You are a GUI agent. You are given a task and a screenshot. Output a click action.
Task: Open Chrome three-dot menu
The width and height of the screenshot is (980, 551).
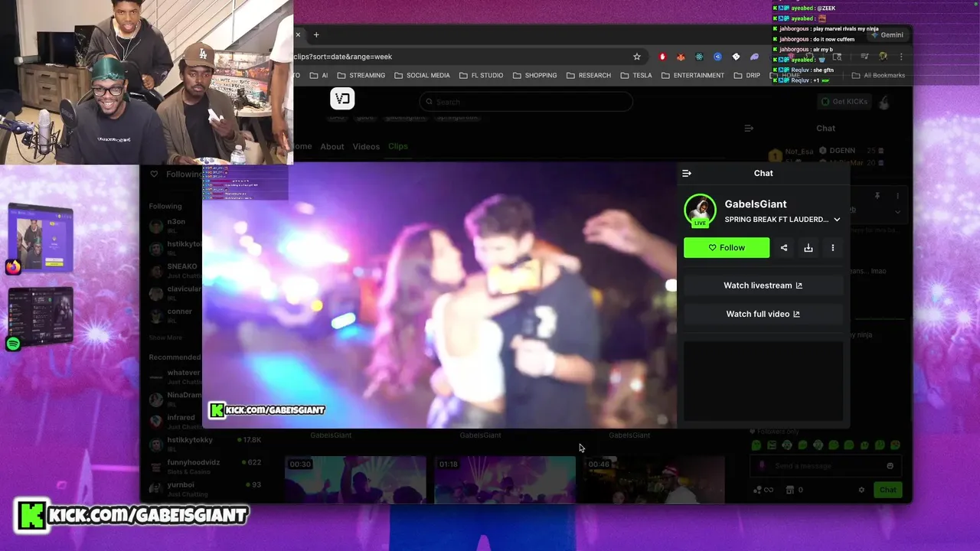(901, 57)
